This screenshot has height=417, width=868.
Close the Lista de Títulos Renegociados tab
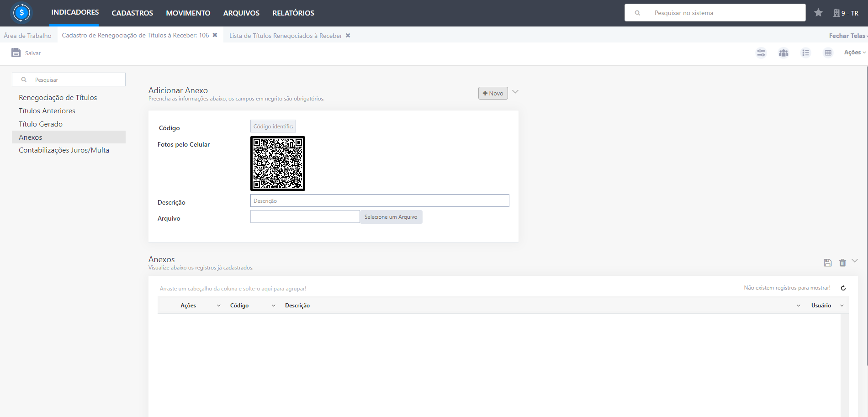pyautogui.click(x=348, y=36)
